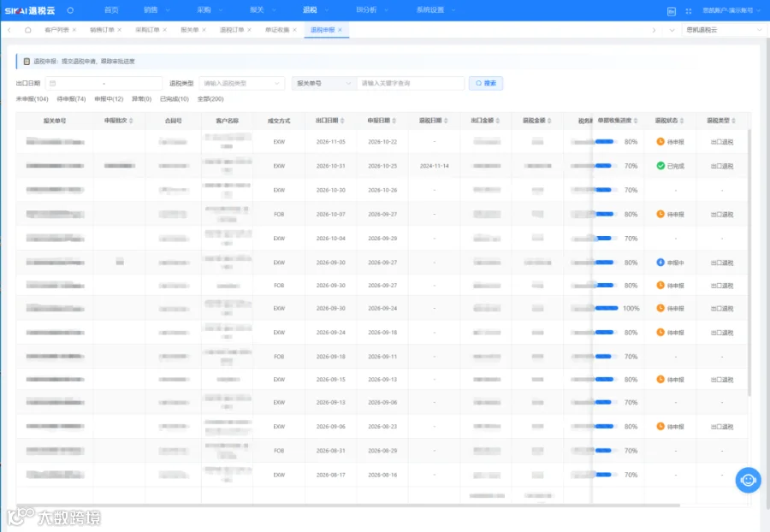Image resolution: width=770 pixels, height=532 pixels.
Task: Click the tab bar left arrow
Action: click(x=9, y=30)
